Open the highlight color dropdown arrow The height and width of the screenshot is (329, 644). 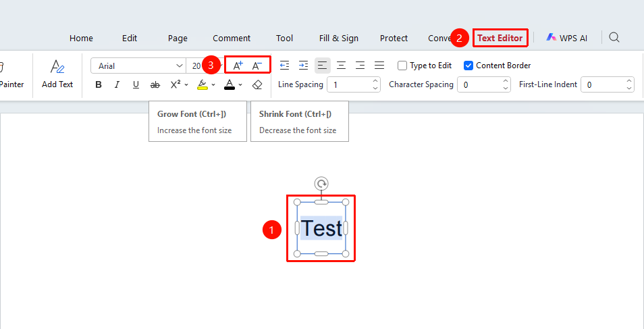click(213, 84)
